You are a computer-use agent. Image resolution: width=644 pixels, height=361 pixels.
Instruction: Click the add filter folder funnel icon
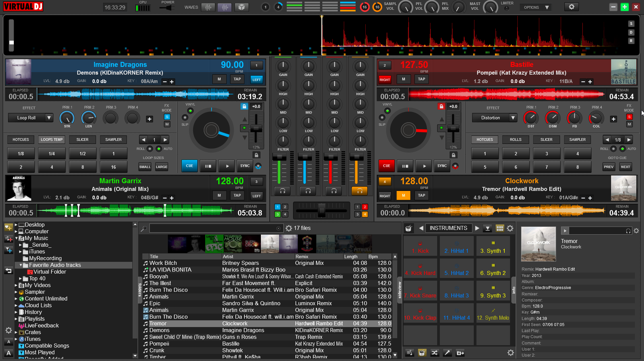tap(8, 250)
